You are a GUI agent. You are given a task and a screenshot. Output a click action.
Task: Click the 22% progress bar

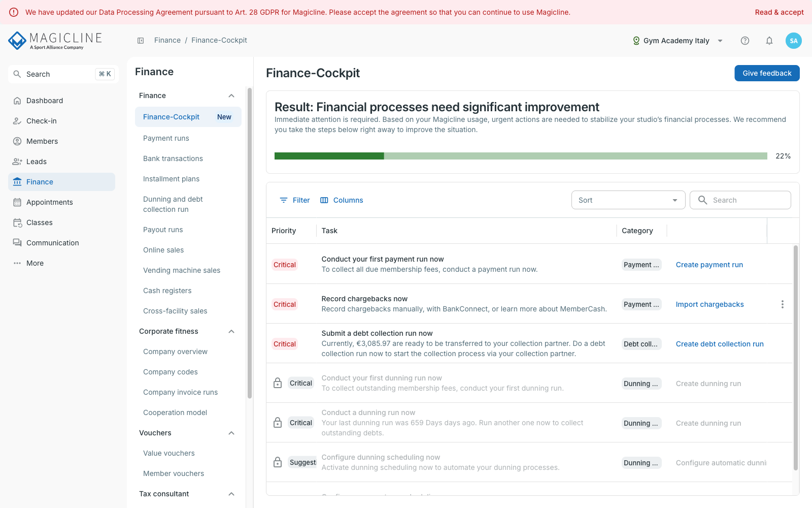(521, 156)
